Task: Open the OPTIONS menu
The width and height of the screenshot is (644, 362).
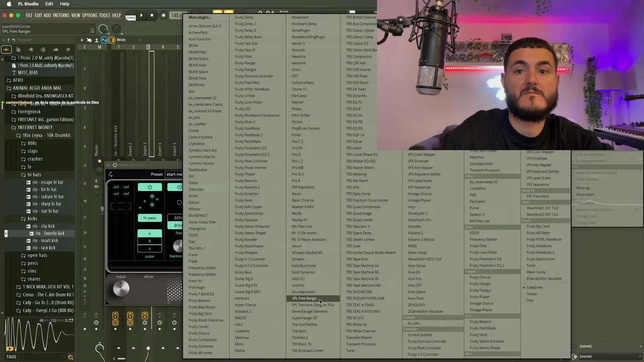Action: click(90, 16)
